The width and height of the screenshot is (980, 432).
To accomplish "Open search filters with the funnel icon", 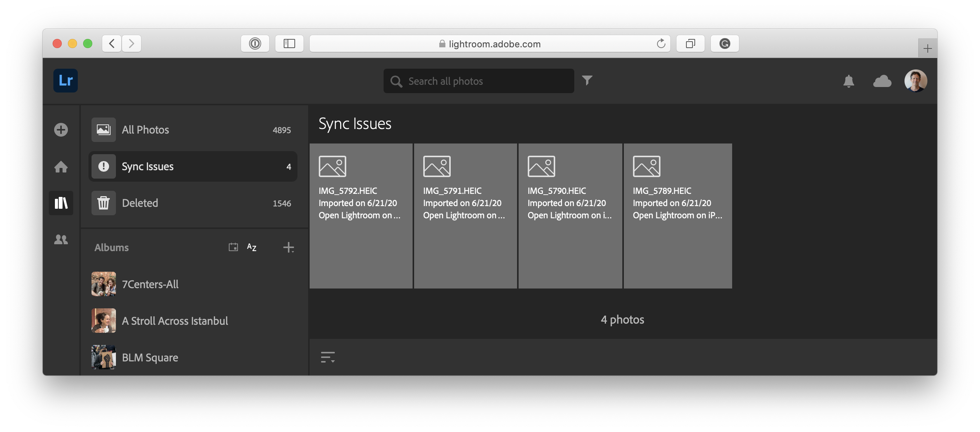I will coord(587,81).
